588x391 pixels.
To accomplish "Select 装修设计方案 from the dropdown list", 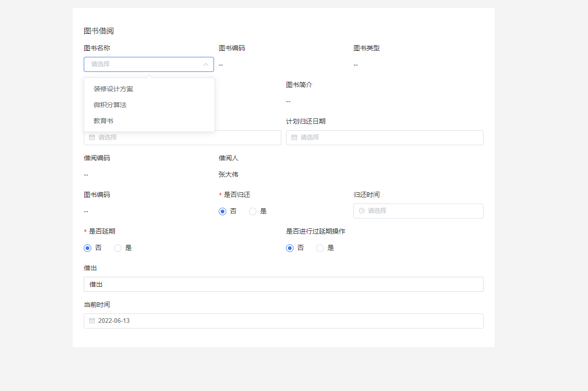I will pyautogui.click(x=149, y=89).
